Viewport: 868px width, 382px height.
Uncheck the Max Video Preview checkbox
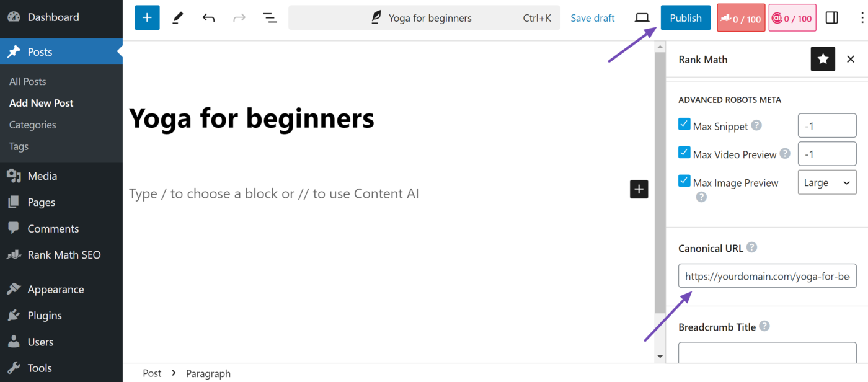pyautogui.click(x=684, y=153)
